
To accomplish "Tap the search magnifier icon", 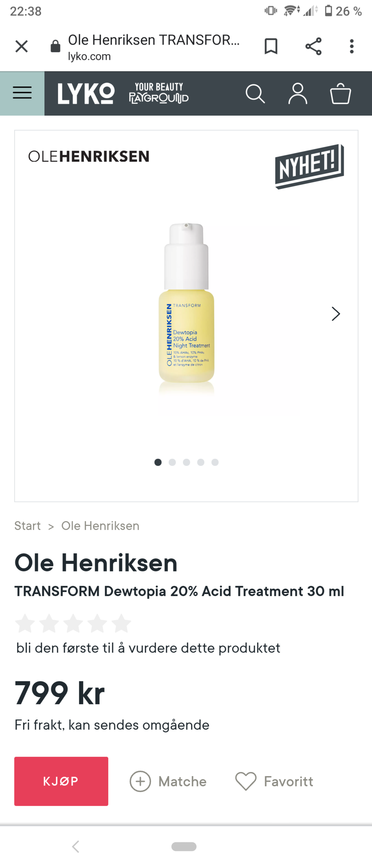I will tap(255, 94).
